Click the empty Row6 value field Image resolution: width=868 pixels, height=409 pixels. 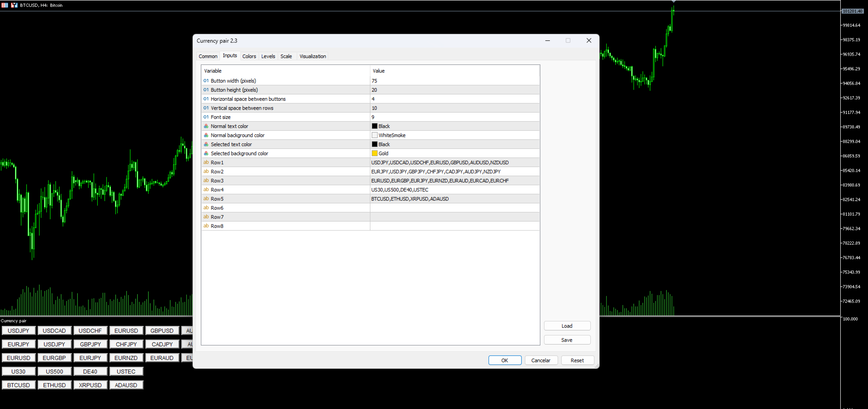coord(455,208)
